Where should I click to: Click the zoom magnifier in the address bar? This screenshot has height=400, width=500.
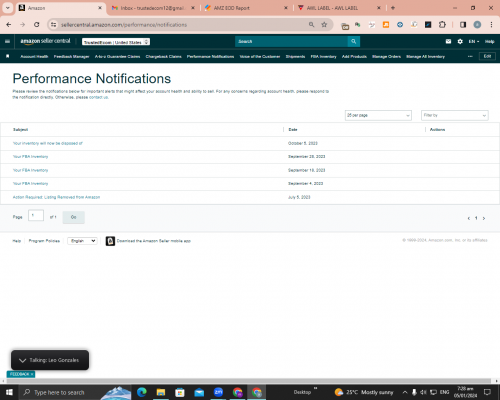pos(311,25)
